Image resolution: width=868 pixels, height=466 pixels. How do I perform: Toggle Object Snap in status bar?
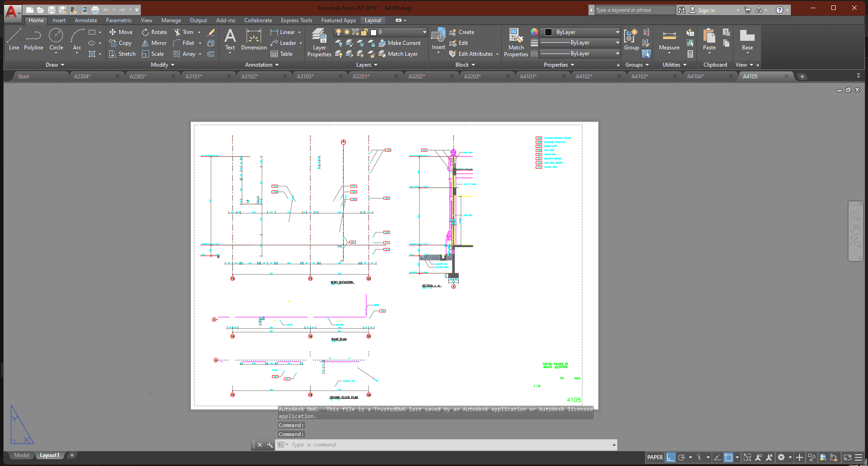pos(728,457)
